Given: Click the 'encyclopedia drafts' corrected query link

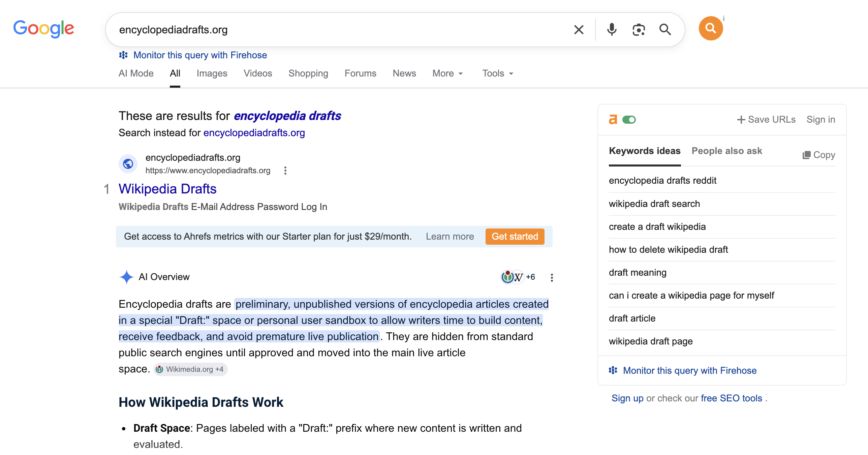Looking at the screenshot, I should click(287, 116).
